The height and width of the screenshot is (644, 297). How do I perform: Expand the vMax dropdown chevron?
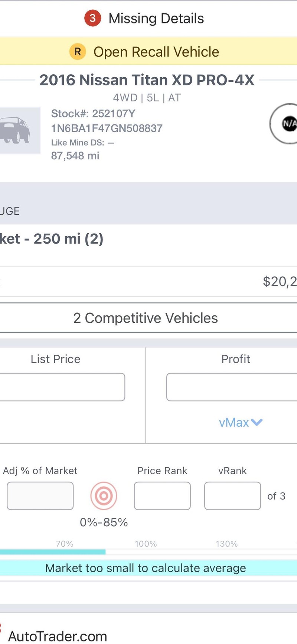(x=257, y=422)
